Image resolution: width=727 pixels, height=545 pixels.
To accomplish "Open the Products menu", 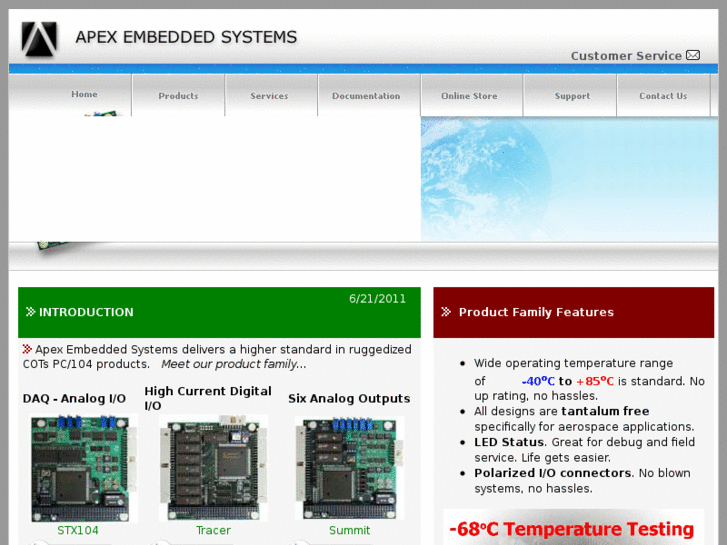I will [178, 96].
